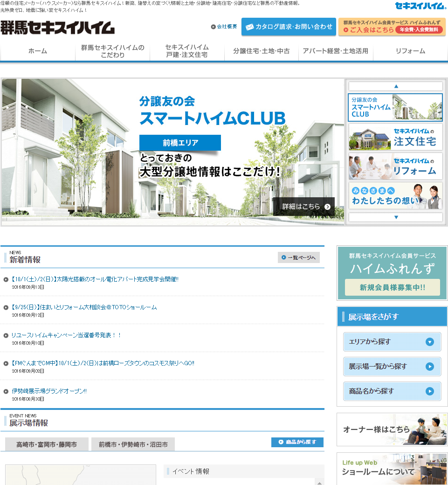Click the イベント情報 heading

click(191, 471)
